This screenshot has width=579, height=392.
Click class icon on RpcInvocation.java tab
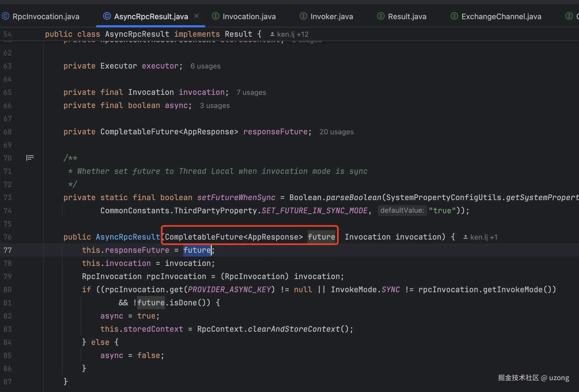(x=5, y=16)
